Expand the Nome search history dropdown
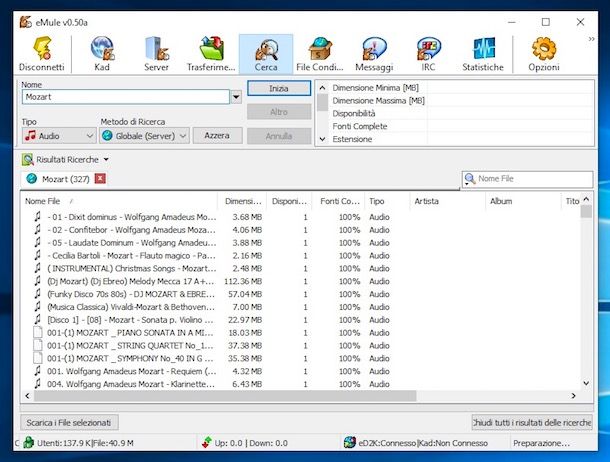This screenshot has height=462, width=610. 236,98
